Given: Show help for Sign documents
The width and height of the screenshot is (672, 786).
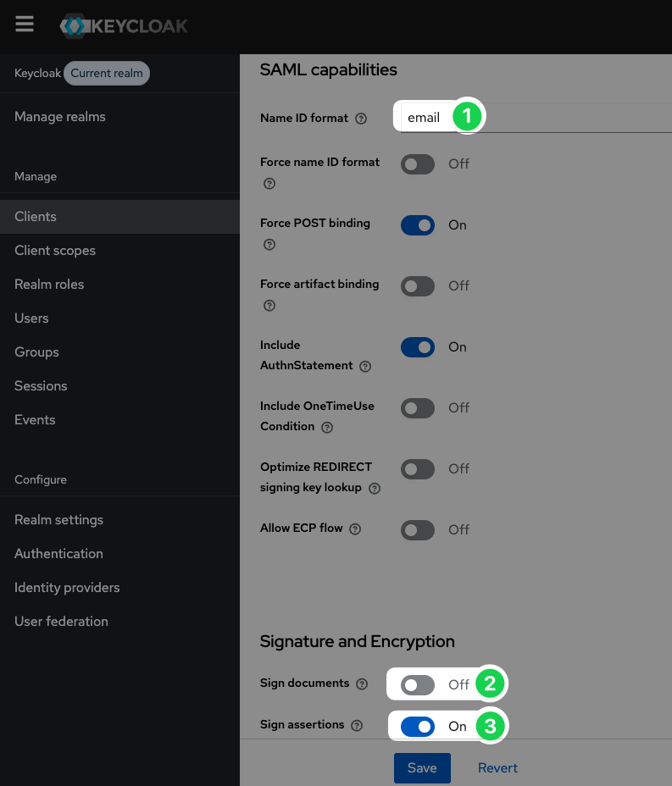Looking at the screenshot, I should 362,684.
